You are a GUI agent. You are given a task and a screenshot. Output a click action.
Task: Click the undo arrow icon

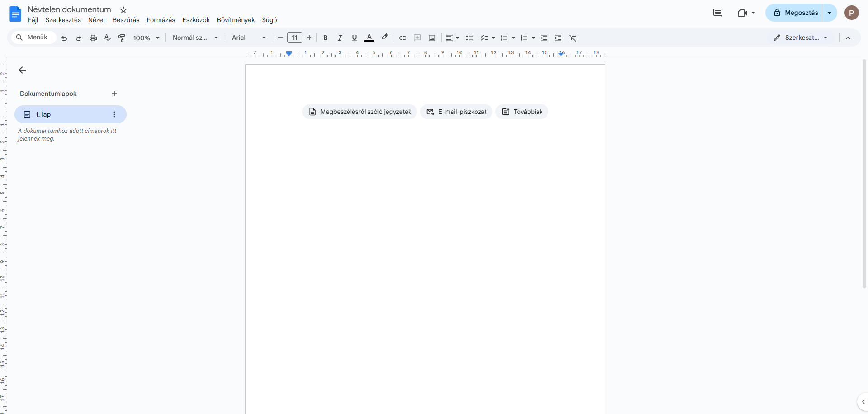(64, 38)
